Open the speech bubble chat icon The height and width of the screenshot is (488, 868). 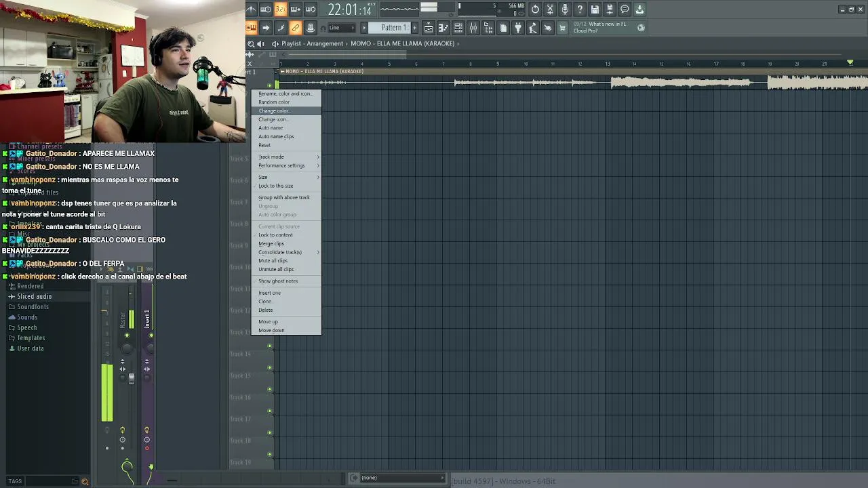click(x=625, y=9)
